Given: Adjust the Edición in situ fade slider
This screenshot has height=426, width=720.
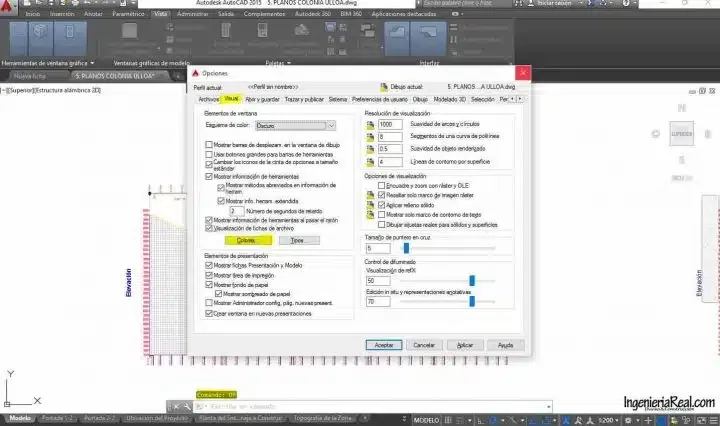Looking at the screenshot, I should 472,302.
